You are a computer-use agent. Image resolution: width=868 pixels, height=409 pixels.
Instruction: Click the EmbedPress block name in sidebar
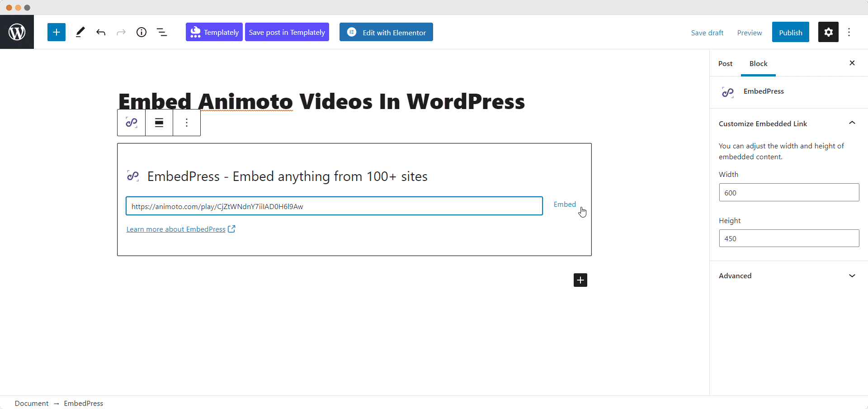(764, 91)
